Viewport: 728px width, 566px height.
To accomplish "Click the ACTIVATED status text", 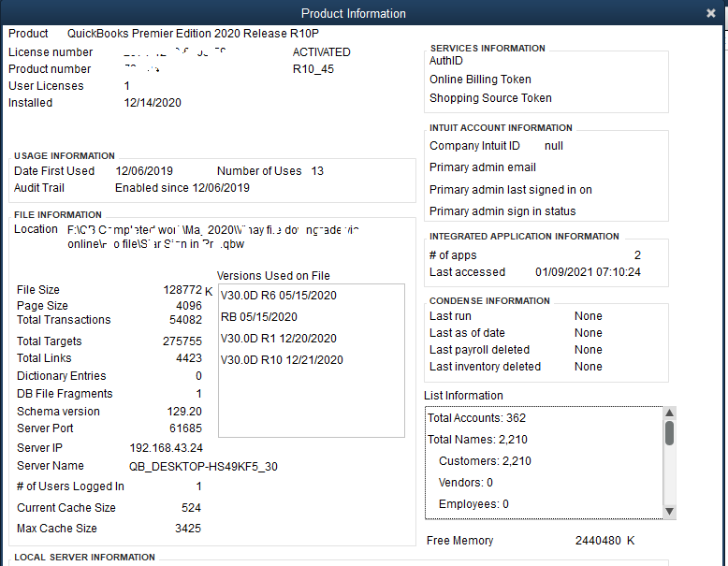I will click(x=321, y=52).
